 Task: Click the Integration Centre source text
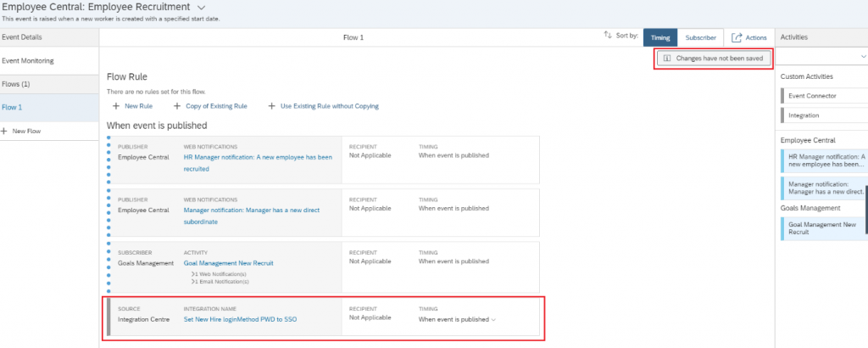click(x=146, y=319)
